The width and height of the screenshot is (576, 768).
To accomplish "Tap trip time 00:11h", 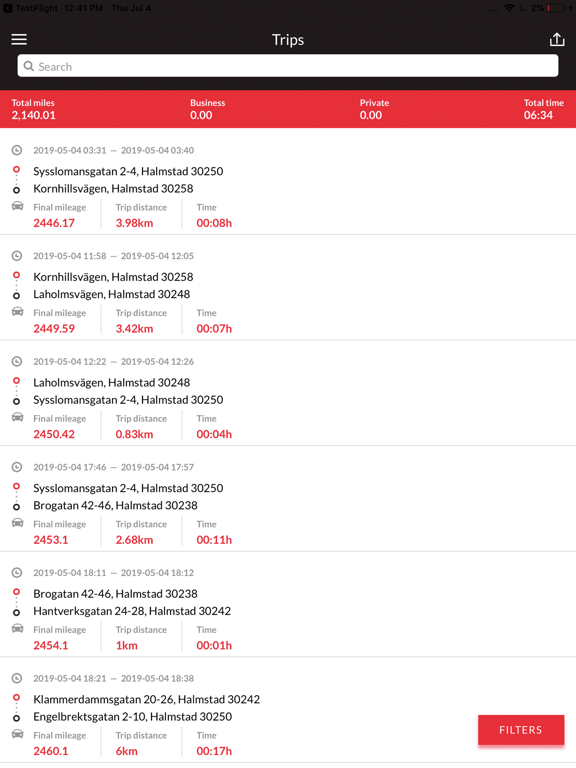I will coord(214,540).
